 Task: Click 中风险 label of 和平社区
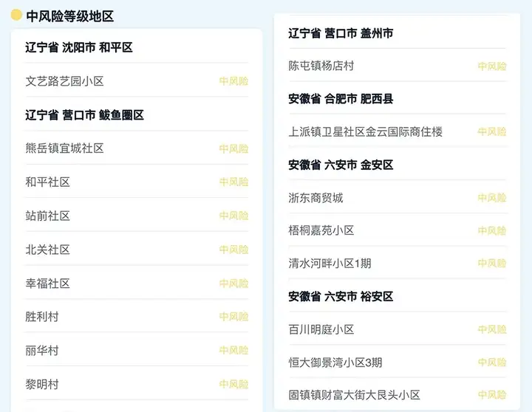(x=233, y=182)
